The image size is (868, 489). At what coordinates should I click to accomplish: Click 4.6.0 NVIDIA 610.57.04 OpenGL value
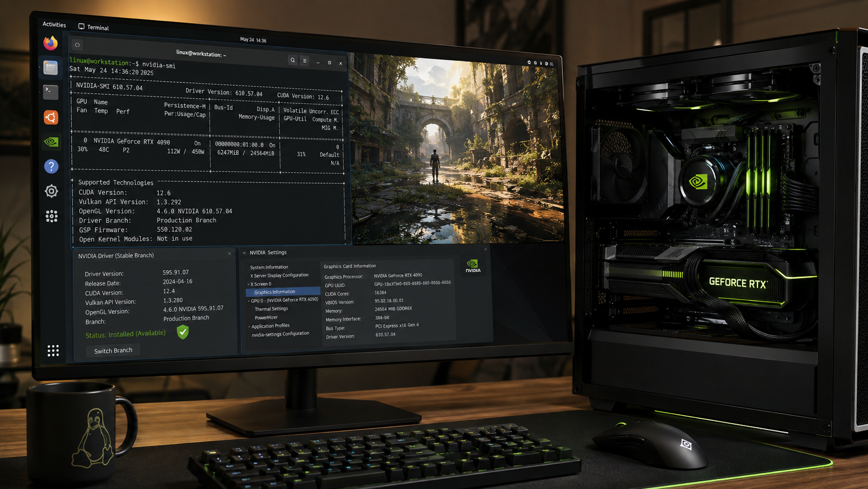tap(195, 212)
